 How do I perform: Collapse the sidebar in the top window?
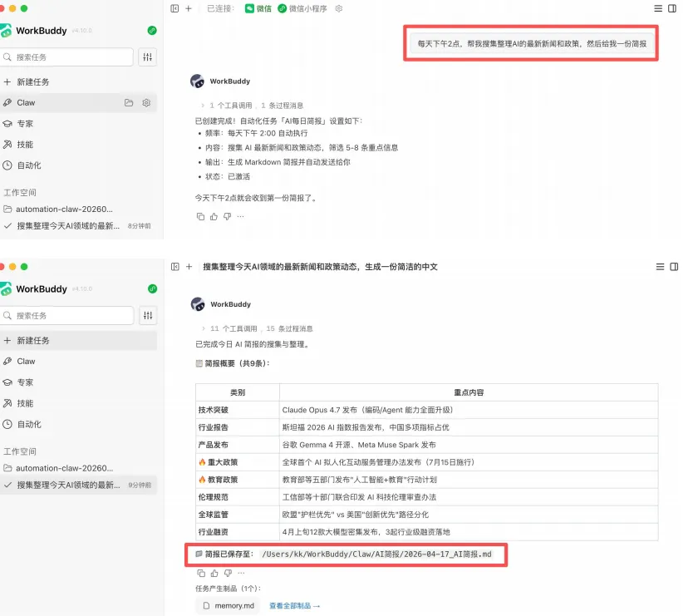[x=174, y=8]
